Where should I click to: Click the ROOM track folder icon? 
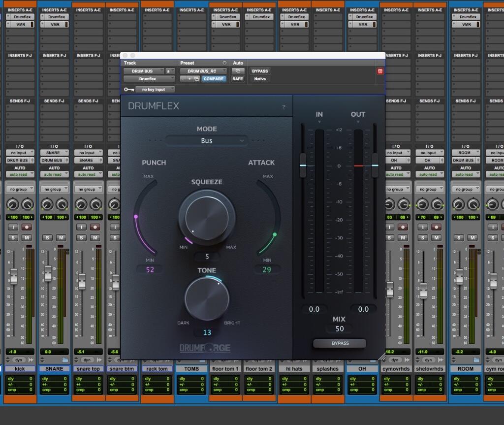[476, 360]
